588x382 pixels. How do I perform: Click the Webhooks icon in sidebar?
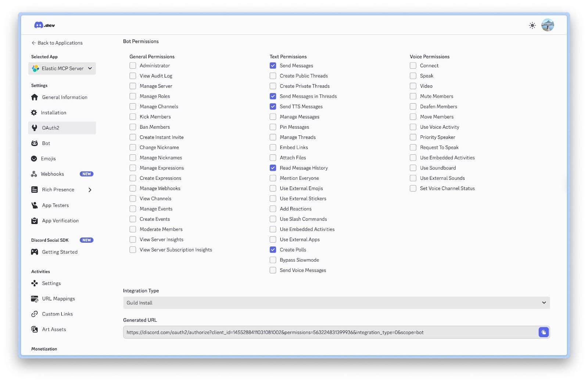[x=34, y=174]
